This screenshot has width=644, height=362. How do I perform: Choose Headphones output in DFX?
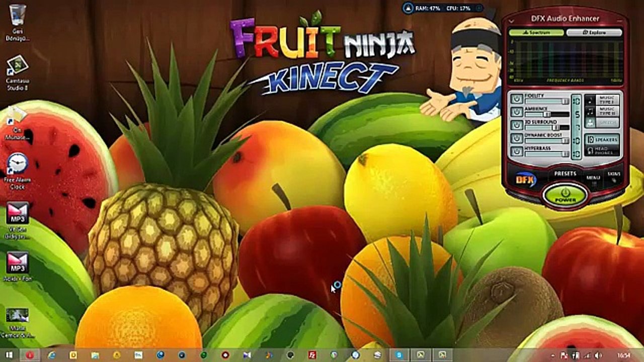click(602, 151)
